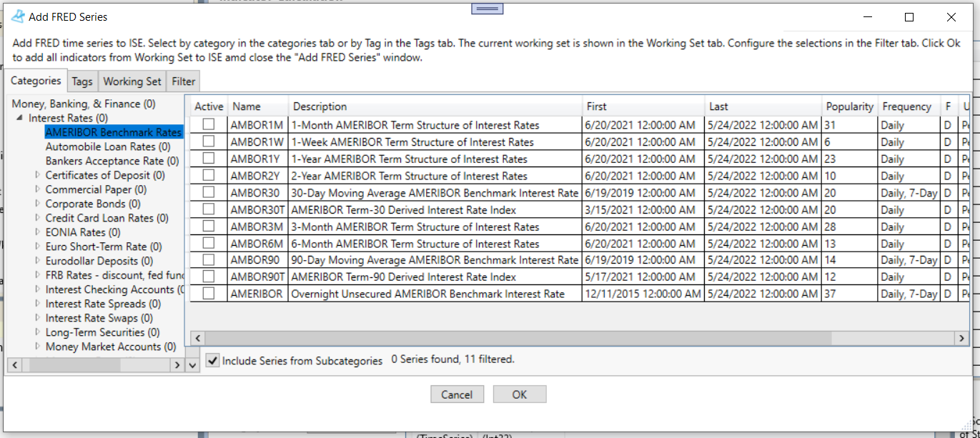Uncheck Include Series from Subcategories
980x438 pixels.
click(212, 360)
